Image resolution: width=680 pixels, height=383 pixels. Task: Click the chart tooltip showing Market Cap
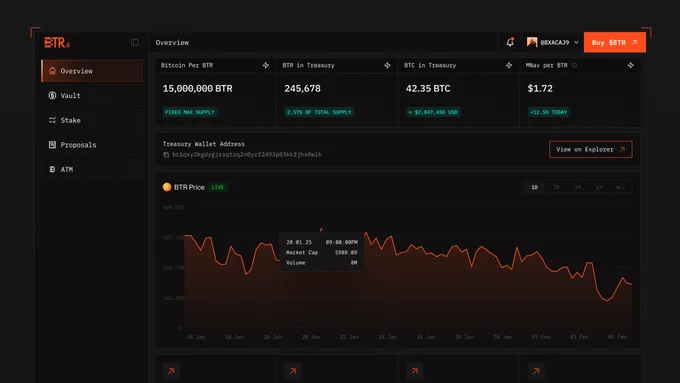point(322,252)
